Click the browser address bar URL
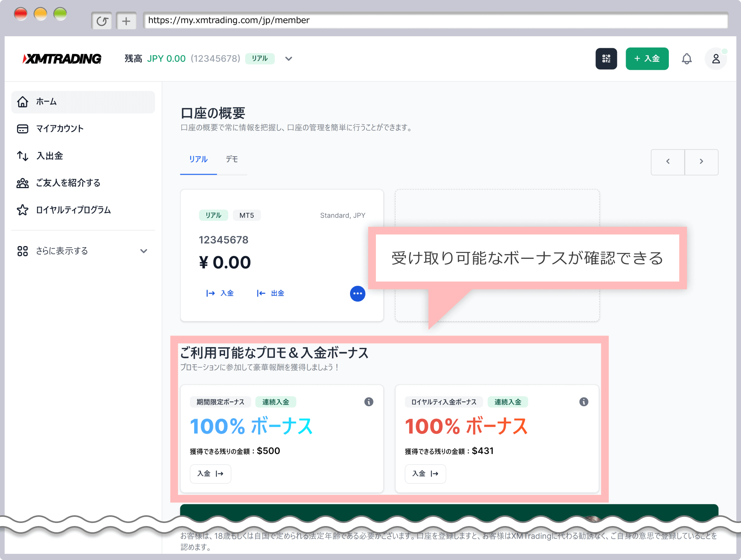The width and height of the screenshot is (741, 560). click(x=435, y=20)
